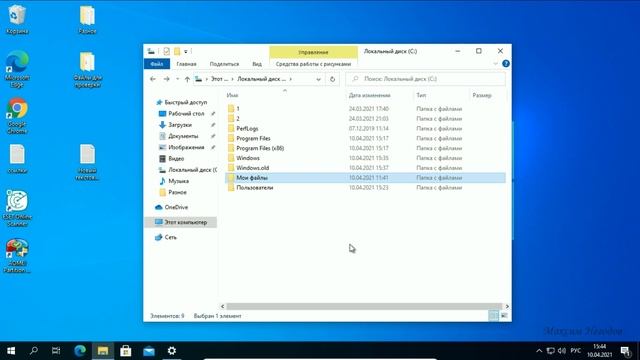
Task: Open Task View on taskbar
Action: click(56, 351)
